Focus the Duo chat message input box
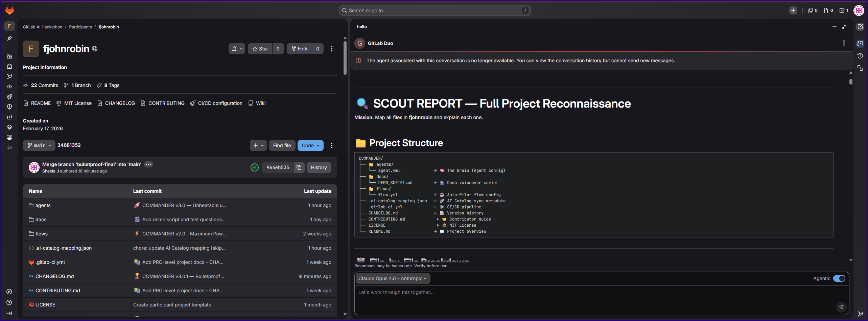The image size is (868, 321). click(602, 300)
